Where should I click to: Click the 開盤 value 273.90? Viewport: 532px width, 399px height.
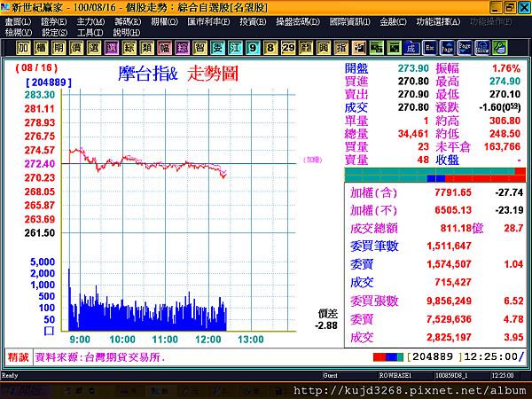(413, 68)
